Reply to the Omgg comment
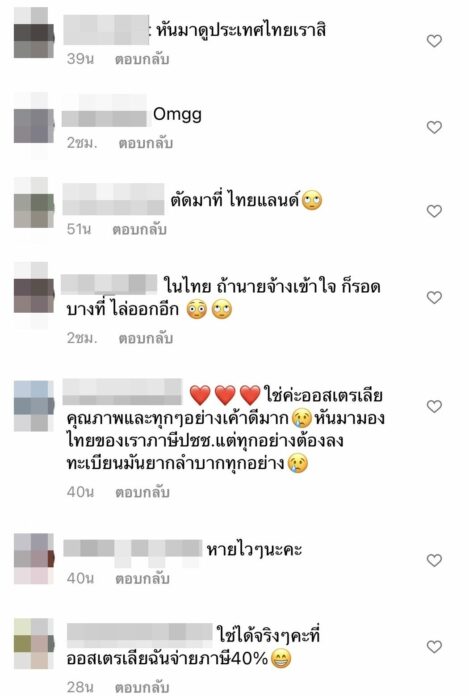 tap(146, 143)
